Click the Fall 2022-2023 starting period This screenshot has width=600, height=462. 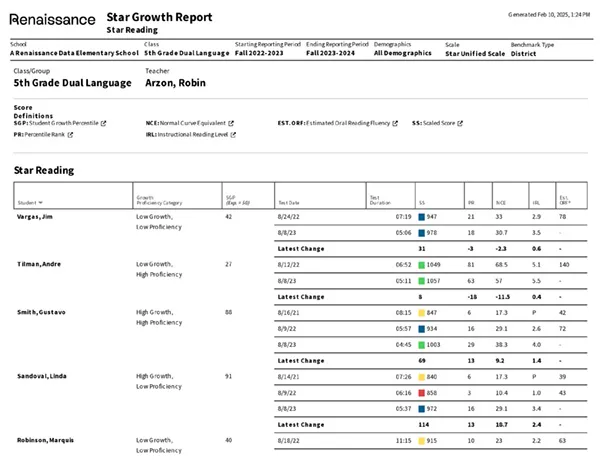259,53
